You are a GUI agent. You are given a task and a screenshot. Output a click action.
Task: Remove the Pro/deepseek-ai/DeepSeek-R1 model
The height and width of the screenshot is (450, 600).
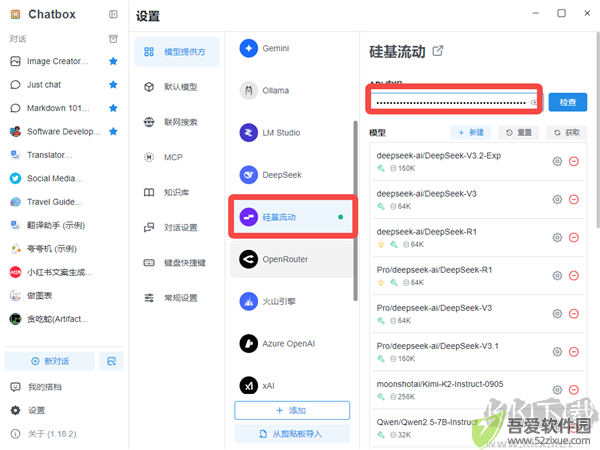[x=574, y=276]
